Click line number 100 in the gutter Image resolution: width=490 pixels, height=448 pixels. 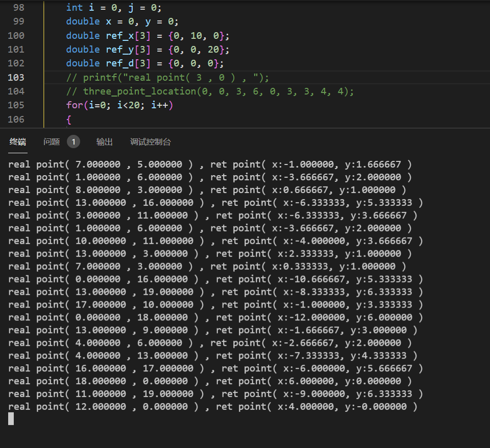pyautogui.click(x=16, y=35)
